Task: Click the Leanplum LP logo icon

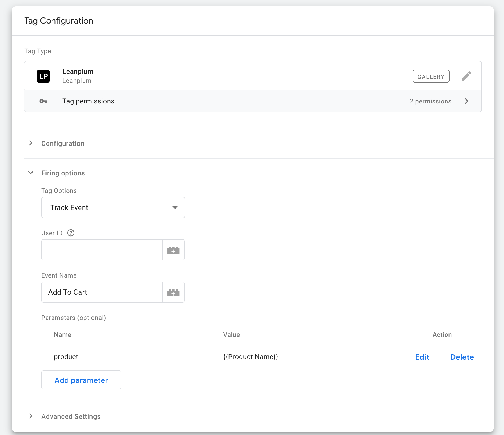Action: pyautogui.click(x=43, y=76)
